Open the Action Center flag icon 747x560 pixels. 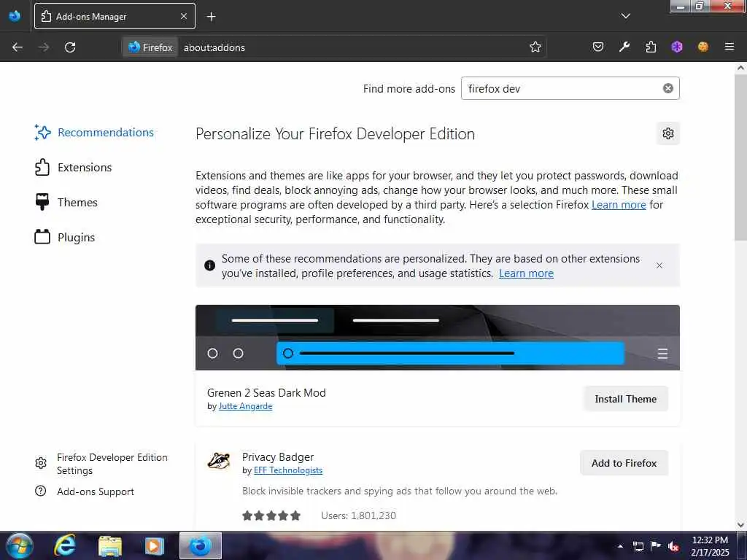tap(656, 545)
